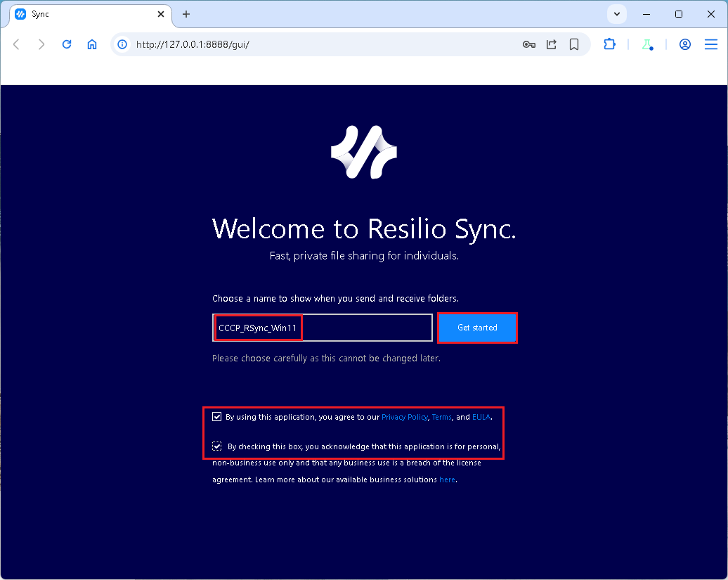Open the saved passwords key icon
The width and height of the screenshot is (728, 580).
coord(529,44)
